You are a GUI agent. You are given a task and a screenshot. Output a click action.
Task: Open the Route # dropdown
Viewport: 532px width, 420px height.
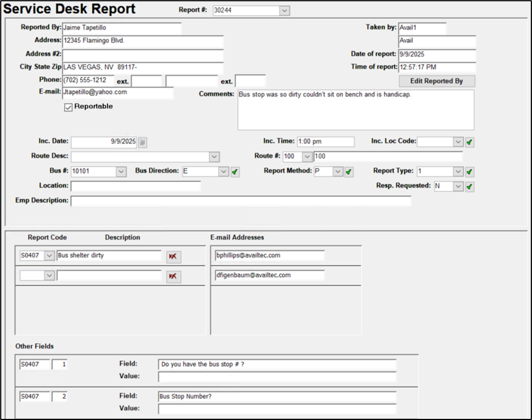point(307,157)
